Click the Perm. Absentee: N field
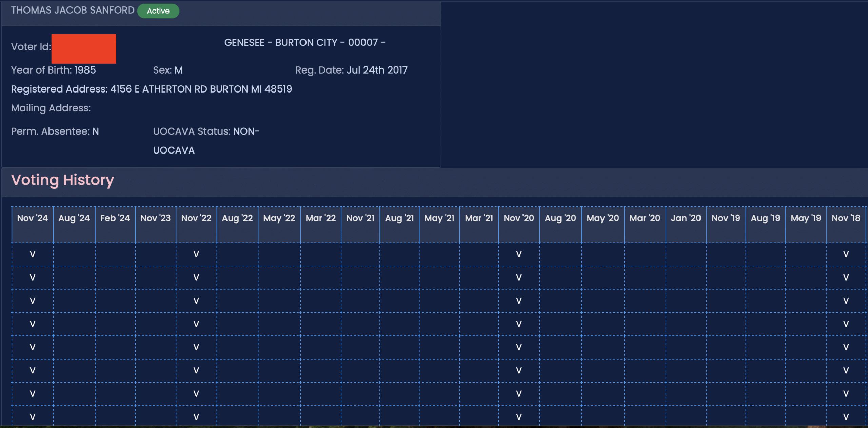Image resolution: width=868 pixels, height=428 pixels. (55, 131)
